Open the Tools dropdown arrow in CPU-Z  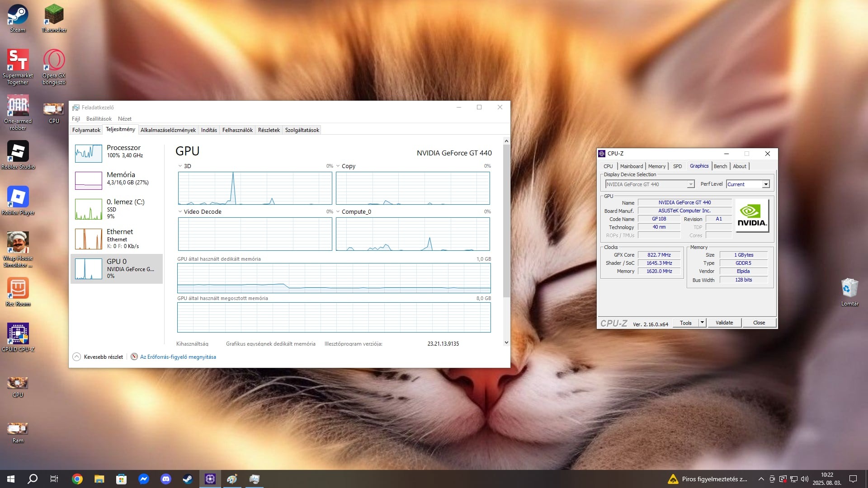tap(702, 323)
